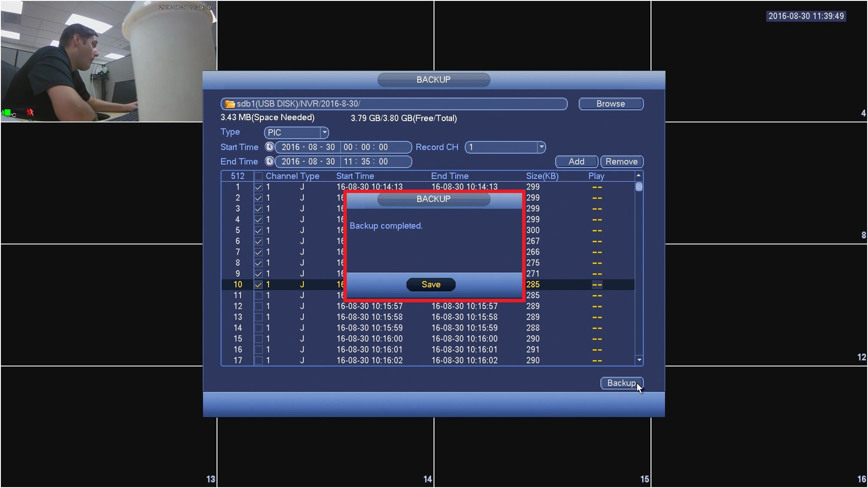The height and width of the screenshot is (488, 868).
Task: Click the green recording status icon
Action: click(7, 113)
